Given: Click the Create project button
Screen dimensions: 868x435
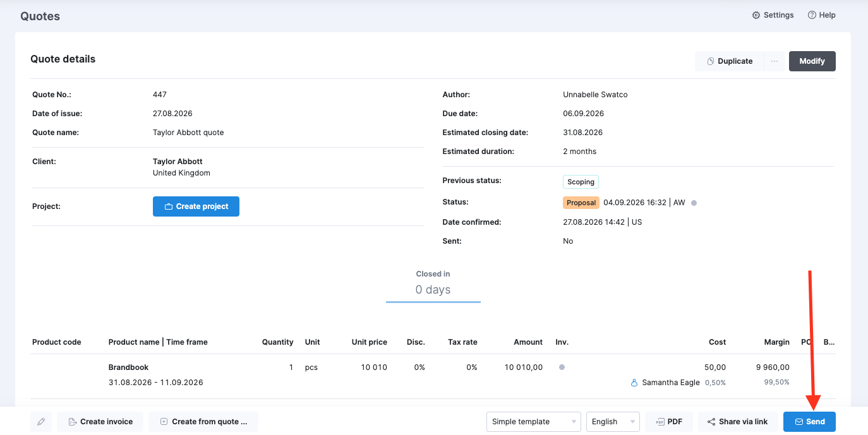Looking at the screenshot, I should pos(196,206).
